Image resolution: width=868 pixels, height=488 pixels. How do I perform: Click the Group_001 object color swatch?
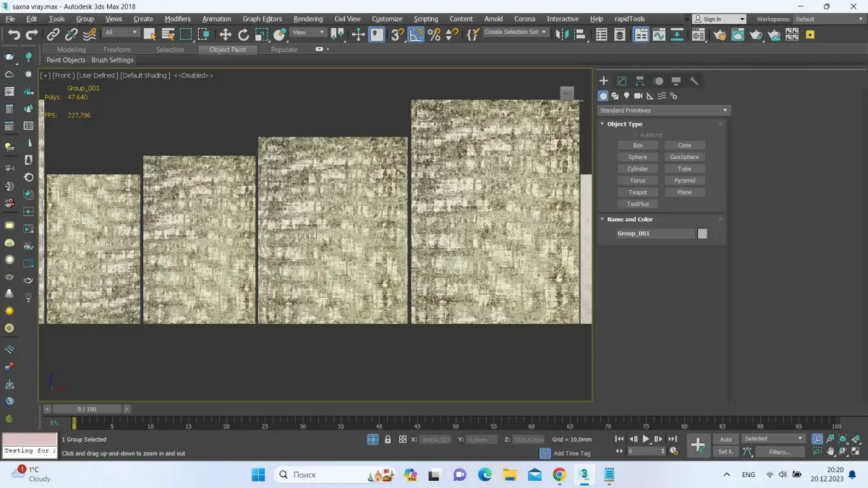pyautogui.click(x=702, y=234)
